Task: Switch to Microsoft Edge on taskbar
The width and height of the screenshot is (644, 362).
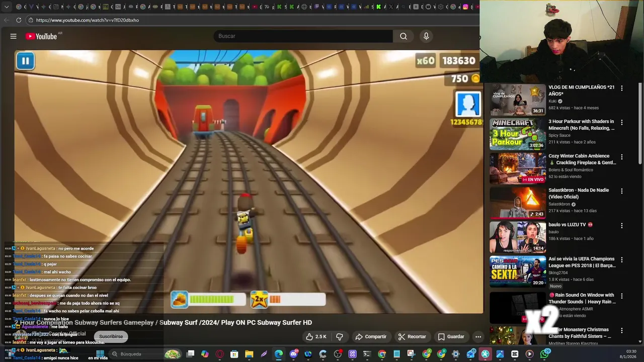Action: (278, 354)
